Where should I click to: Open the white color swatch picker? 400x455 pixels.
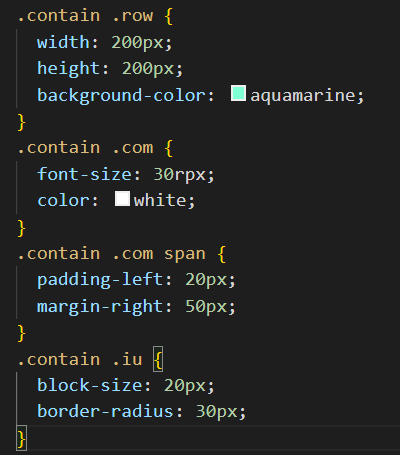tap(122, 199)
